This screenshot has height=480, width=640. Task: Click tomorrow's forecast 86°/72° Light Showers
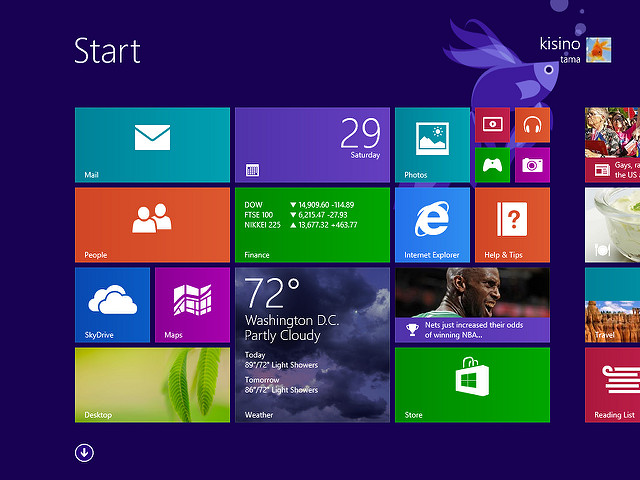coord(281,390)
